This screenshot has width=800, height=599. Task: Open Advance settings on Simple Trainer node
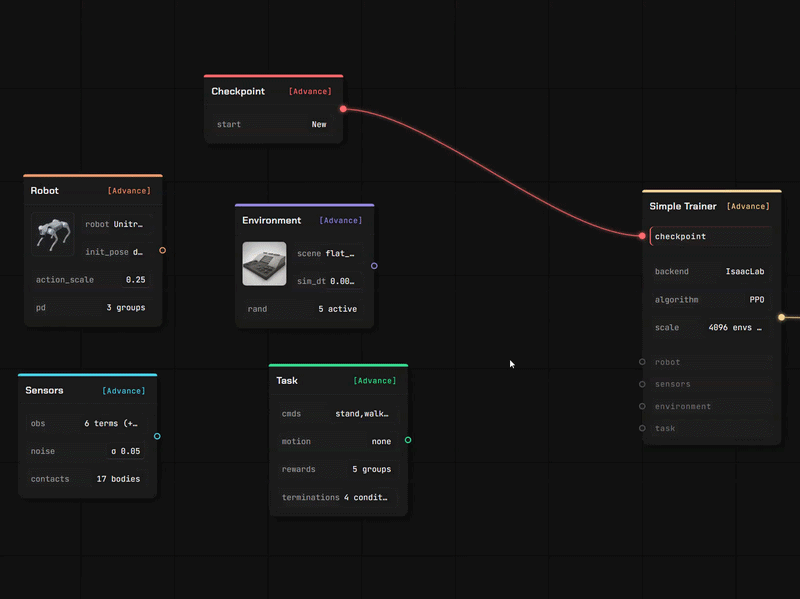[x=748, y=206]
